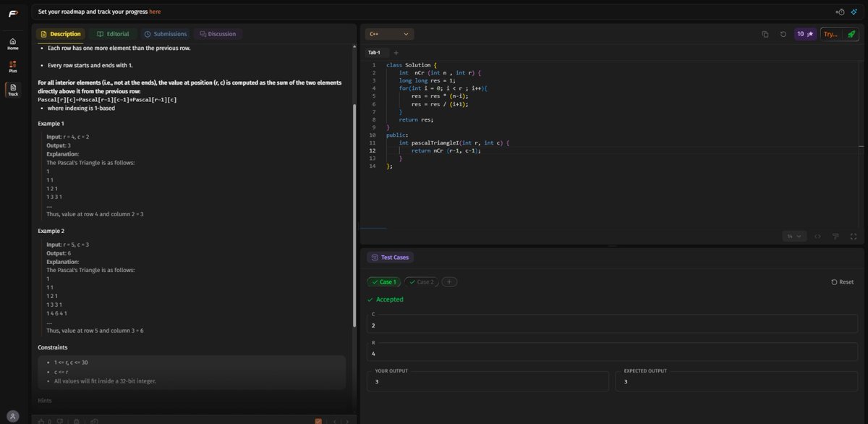This screenshot has width=868, height=424.
Task: Click 'All values will fit inside a 32-bit integer' text
Action: [x=106, y=381]
